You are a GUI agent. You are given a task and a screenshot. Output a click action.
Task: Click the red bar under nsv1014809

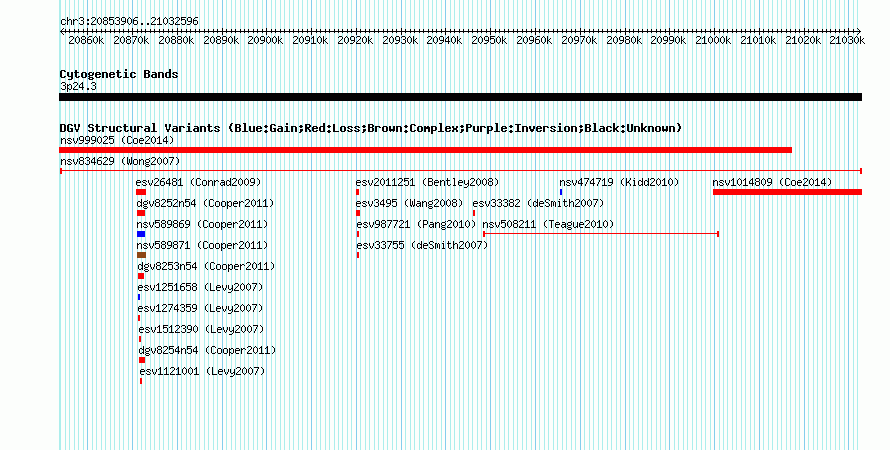pos(787,192)
